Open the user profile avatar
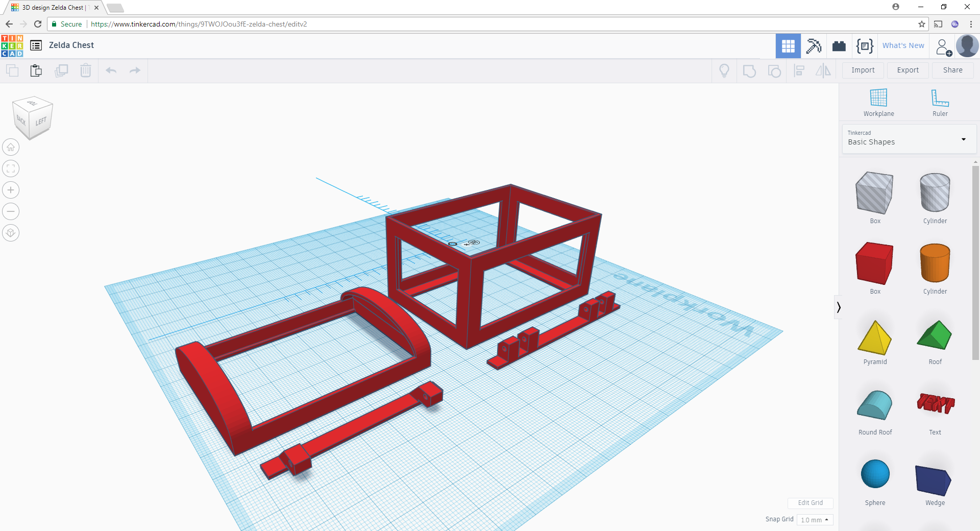This screenshot has width=980, height=531. click(967, 46)
